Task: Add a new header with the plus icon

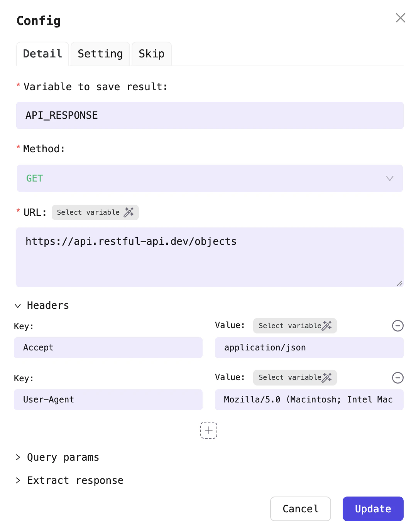Action: (209, 430)
